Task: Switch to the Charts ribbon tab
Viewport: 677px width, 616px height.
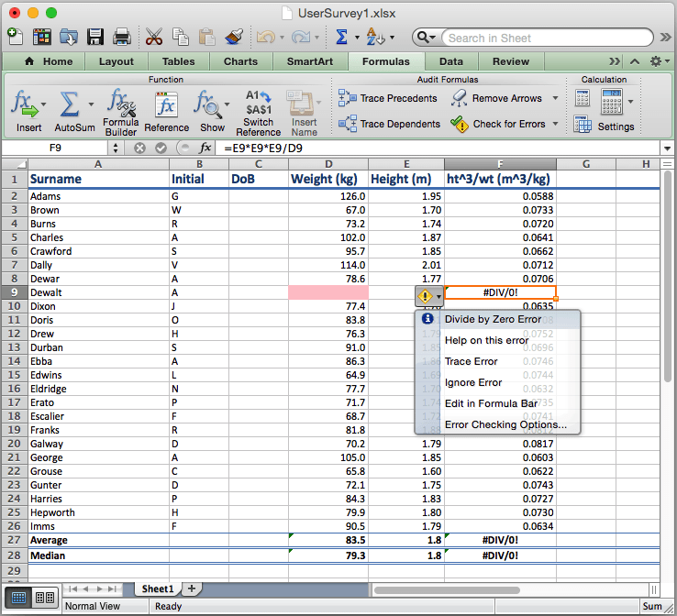Action: [240, 61]
